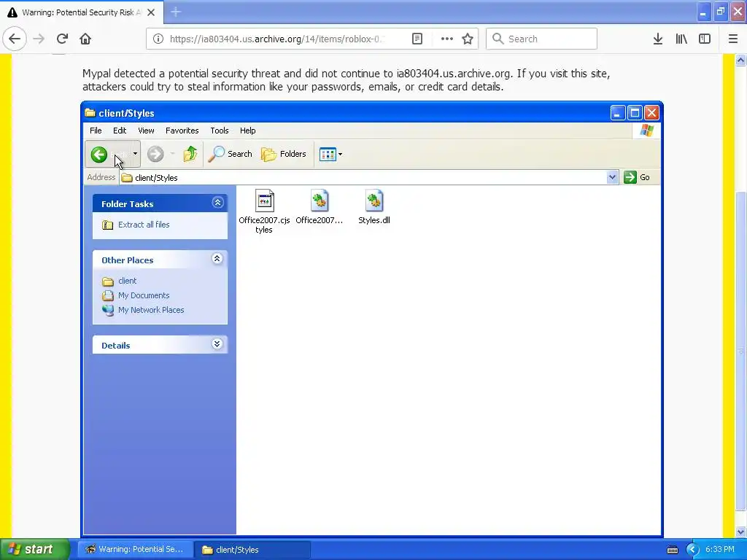Click on-screen keyboard tray icon
This screenshot has width=747, height=560.
tap(672, 550)
